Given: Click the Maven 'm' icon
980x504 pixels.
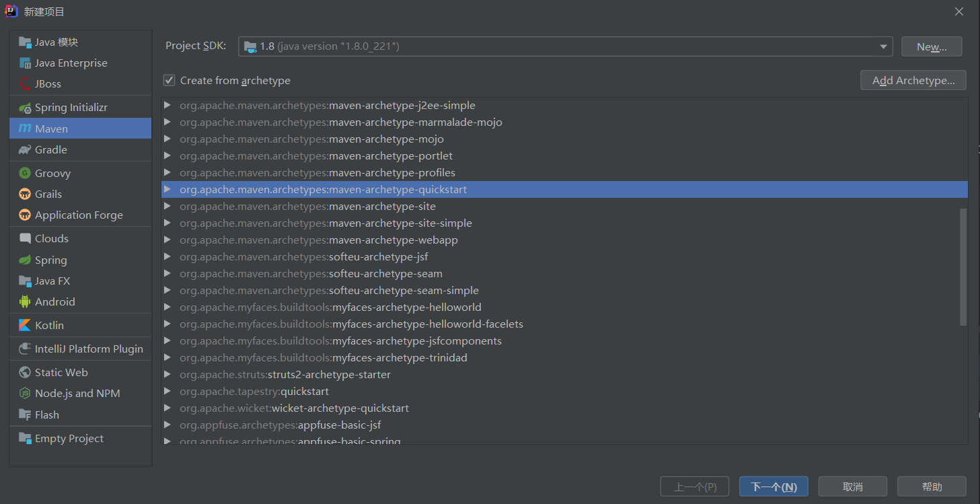Looking at the screenshot, I should [x=25, y=129].
